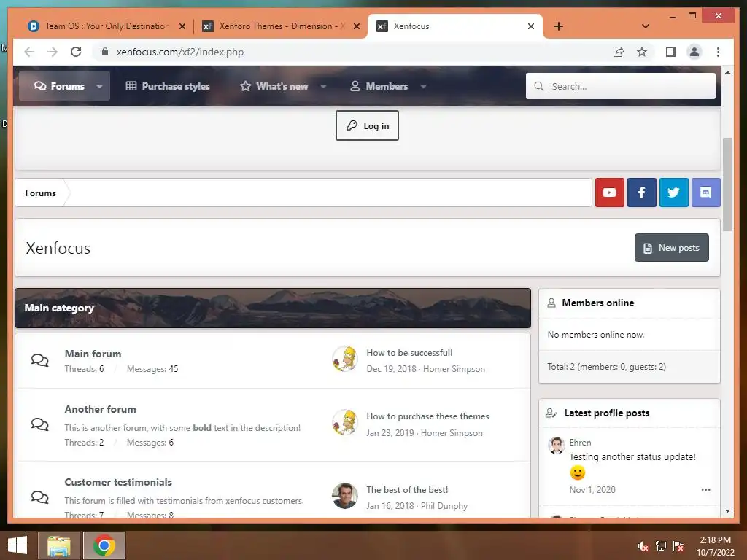Open the Customer testimonials forum link
The height and width of the screenshot is (560, 747).
click(118, 482)
